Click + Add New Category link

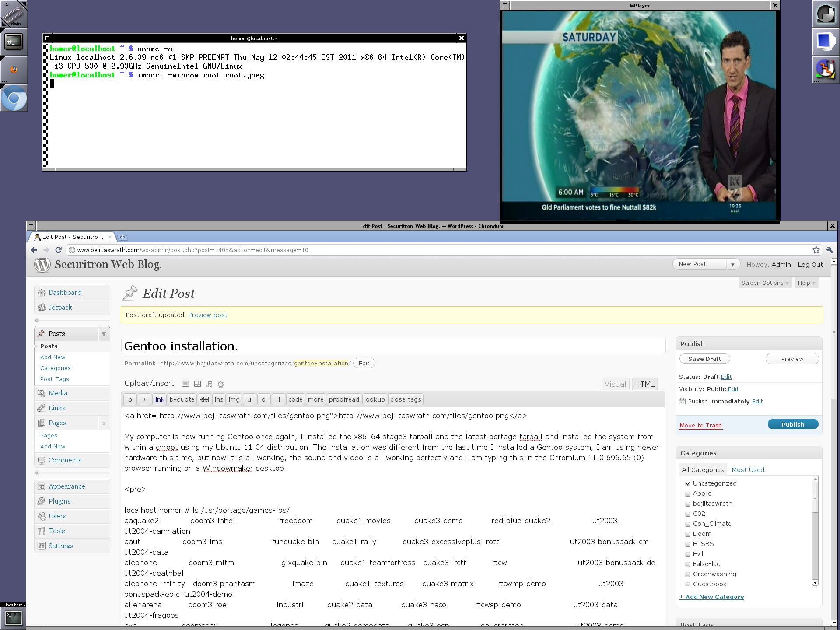pos(711,597)
